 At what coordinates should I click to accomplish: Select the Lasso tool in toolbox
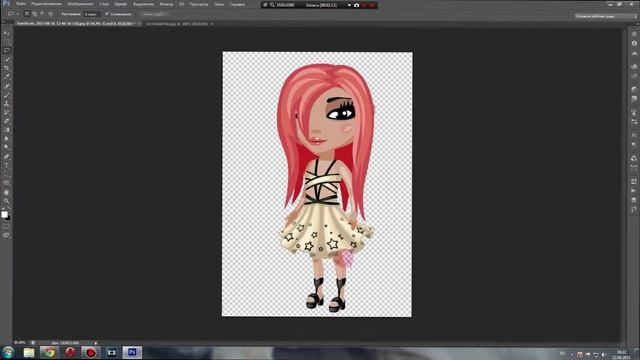point(7,51)
